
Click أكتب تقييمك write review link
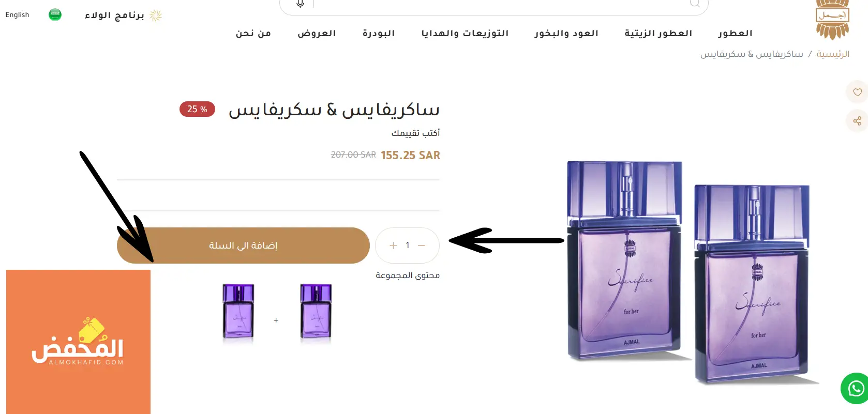[x=416, y=133]
